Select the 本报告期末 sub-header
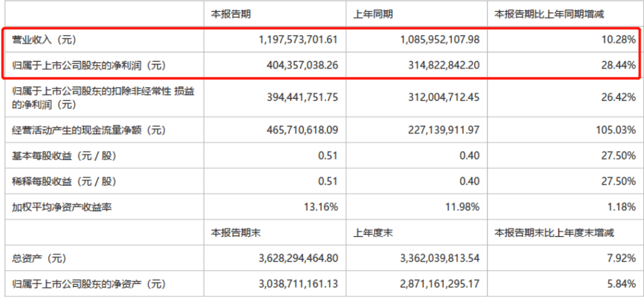 point(234,233)
